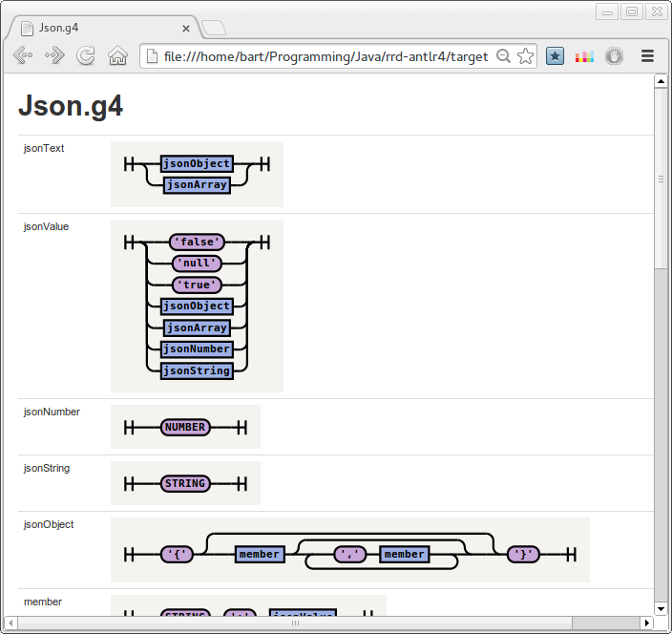The height and width of the screenshot is (634, 672).
Task: Close the Json.g4 tab
Action: coord(186,29)
